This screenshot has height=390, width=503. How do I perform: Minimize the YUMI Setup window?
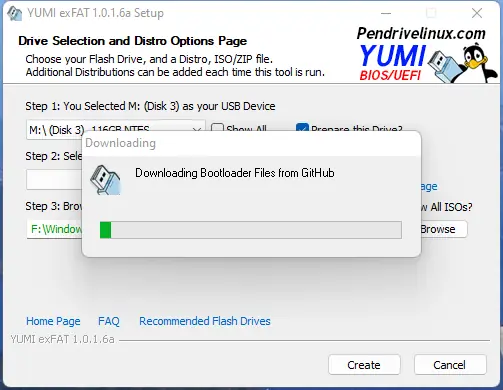pyautogui.click(x=386, y=13)
